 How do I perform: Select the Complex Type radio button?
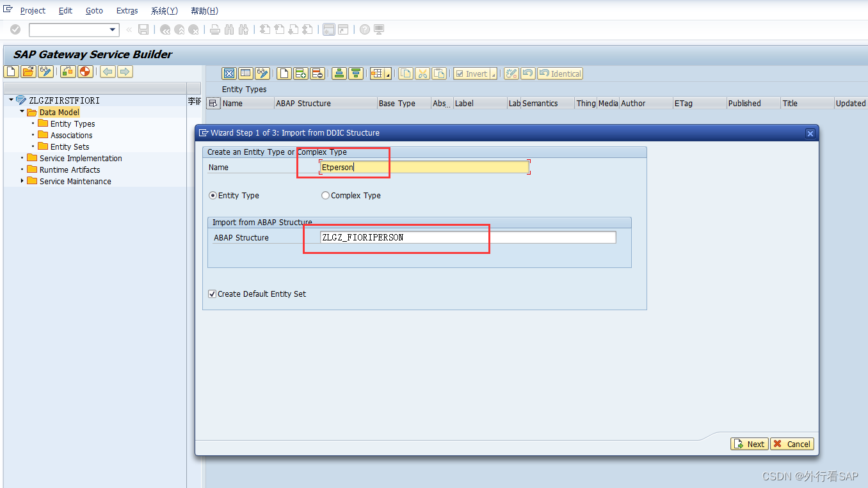pos(325,196)
